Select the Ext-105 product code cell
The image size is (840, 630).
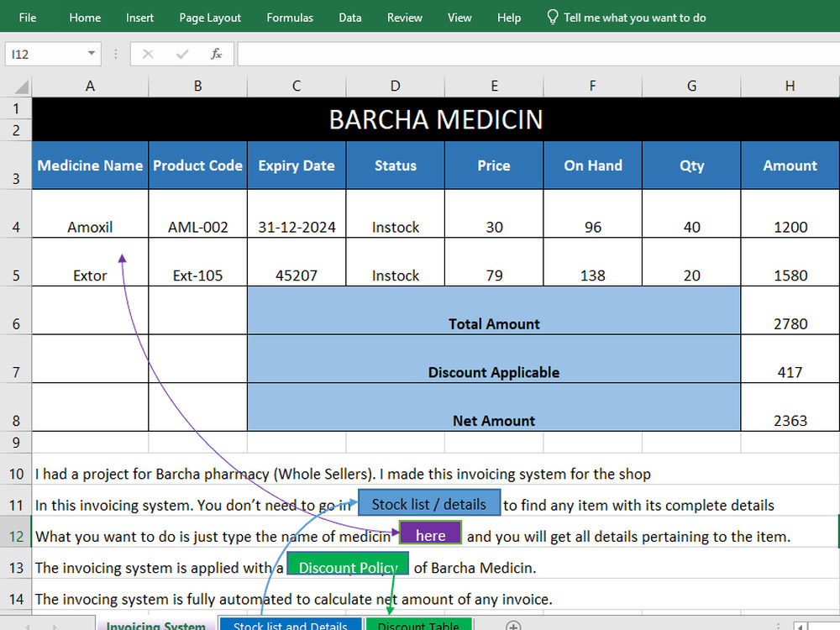click(197, 262)
